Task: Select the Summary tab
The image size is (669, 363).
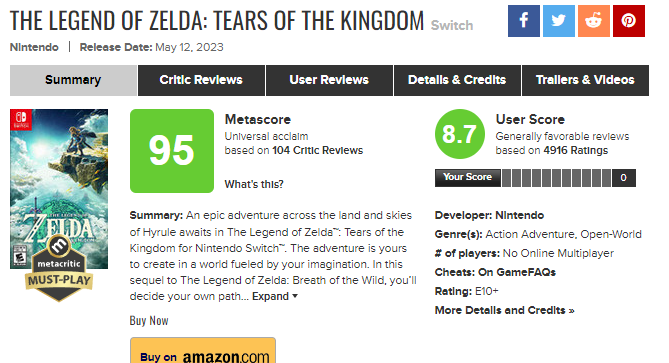Action: [73, 80]
